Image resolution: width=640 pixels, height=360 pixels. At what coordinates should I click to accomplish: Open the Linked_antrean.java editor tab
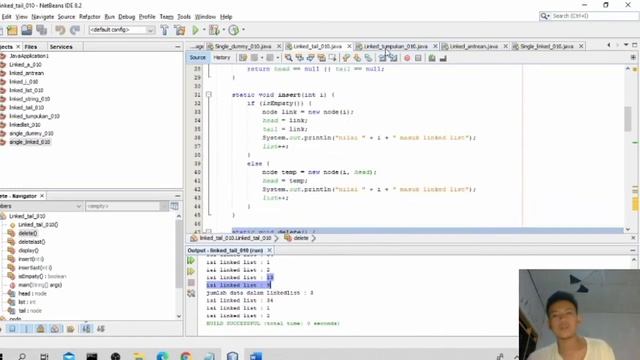click(473, 46)
